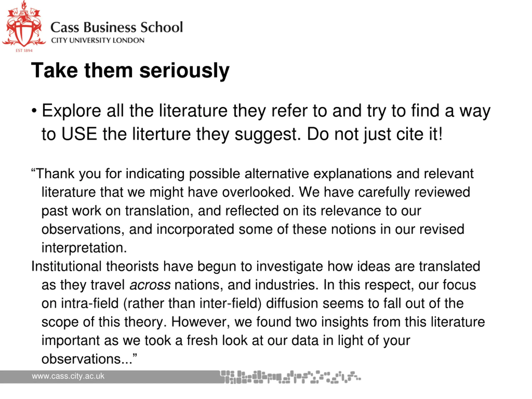Click the misspelled word 'literture'
The image size is (532, 399).
[162, 134]
